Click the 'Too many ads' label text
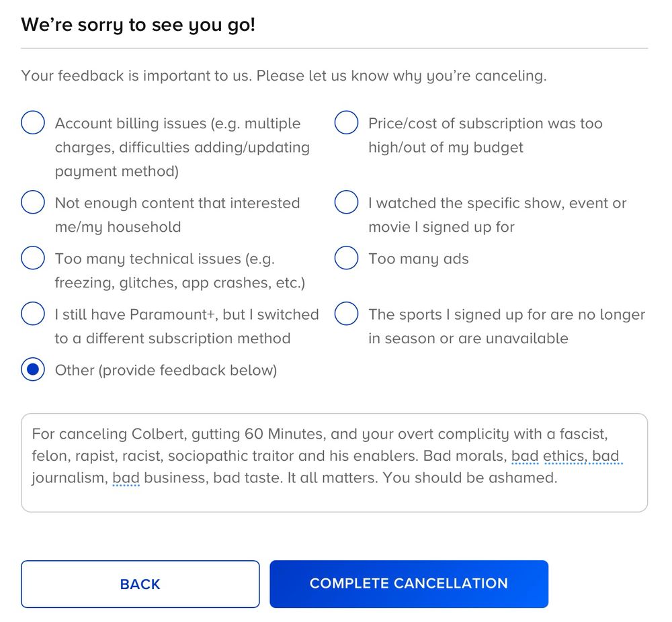 pyautogui.click(x=418, y=259)
